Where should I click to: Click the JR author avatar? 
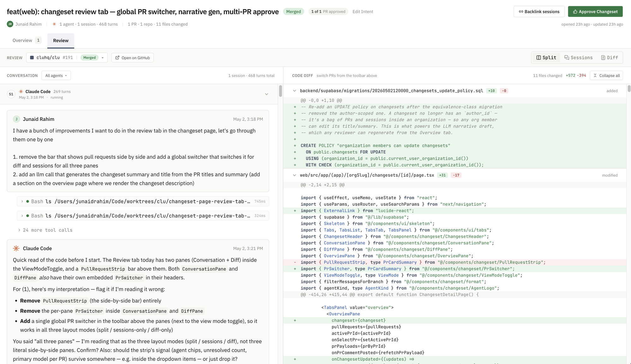tap(10, 24)
